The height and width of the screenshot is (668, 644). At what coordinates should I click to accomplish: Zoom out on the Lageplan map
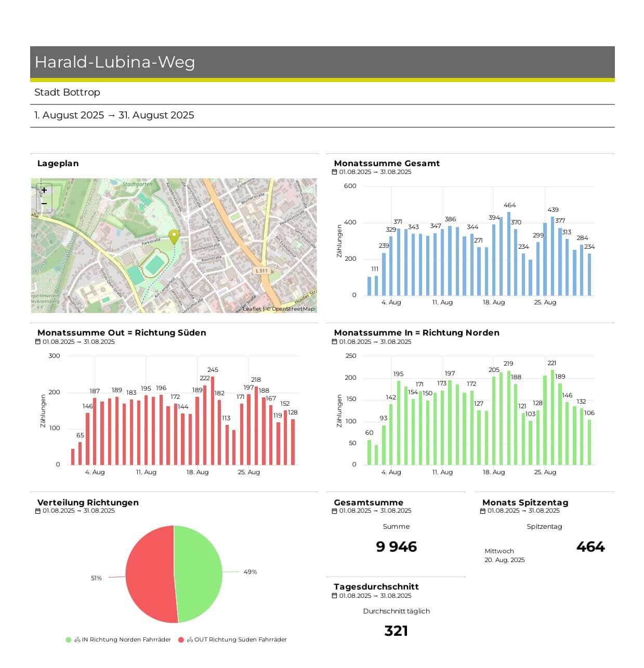(x=44, y=204)
